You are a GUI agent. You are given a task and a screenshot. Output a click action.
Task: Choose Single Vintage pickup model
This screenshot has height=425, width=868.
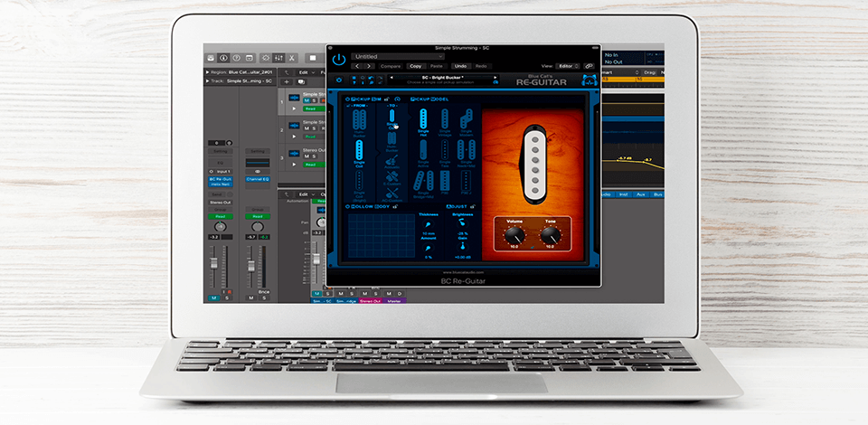445,122
